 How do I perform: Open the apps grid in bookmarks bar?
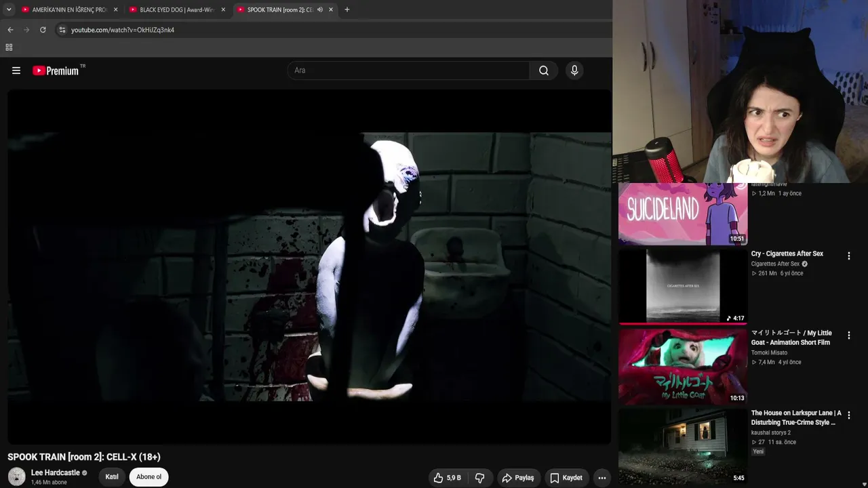coord(9,47)
